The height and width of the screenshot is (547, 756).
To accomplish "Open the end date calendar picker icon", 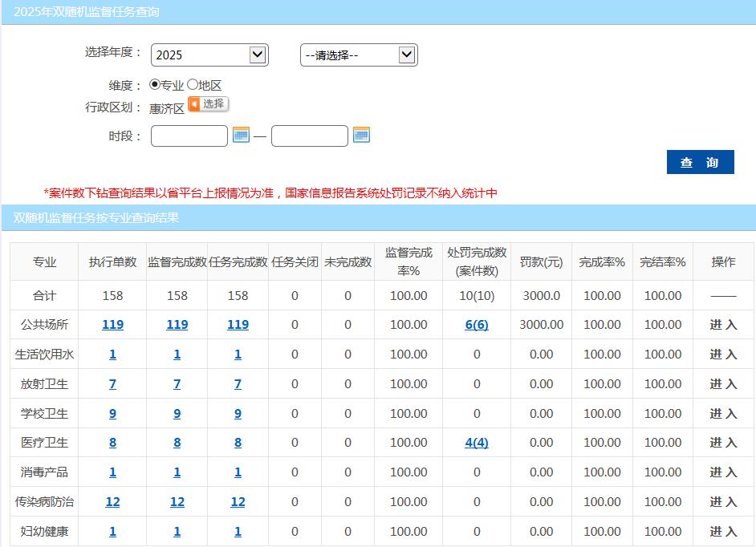I will (x=361, y=135).
